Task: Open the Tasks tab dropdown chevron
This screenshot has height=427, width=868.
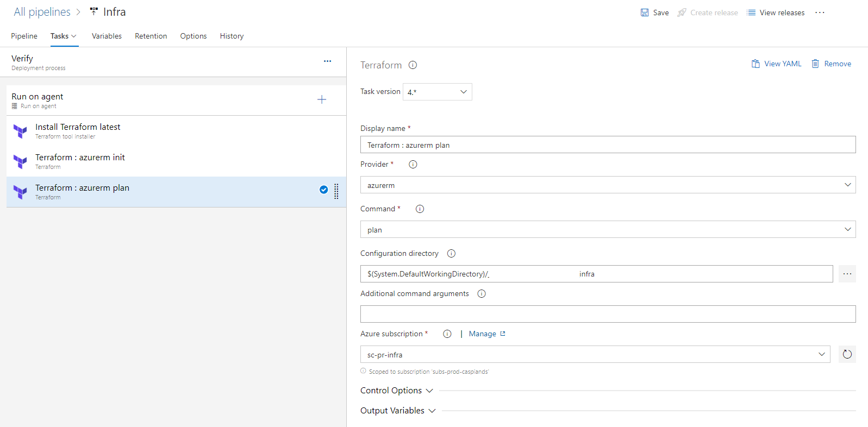Action: [x=74, y=36]
